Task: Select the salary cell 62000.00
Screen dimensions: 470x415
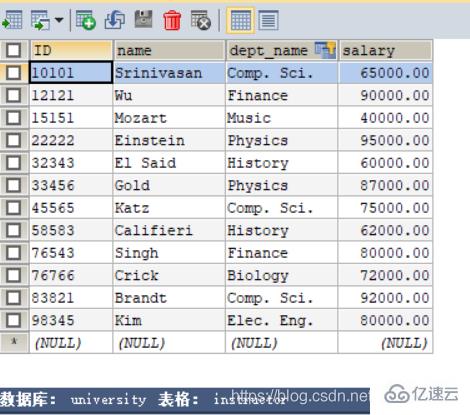Action: click(x=385, y=230)
